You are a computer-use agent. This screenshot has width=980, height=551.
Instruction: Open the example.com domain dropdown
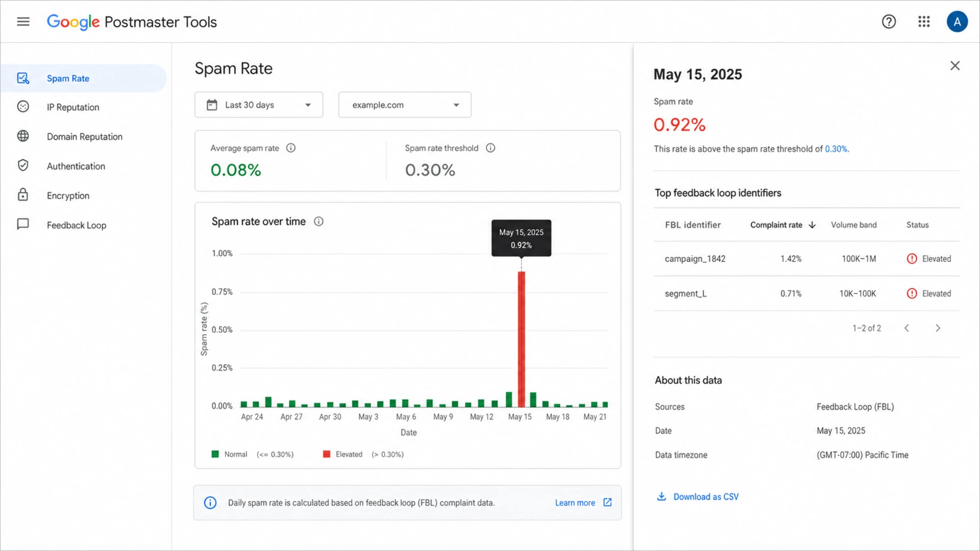(405, 105)
